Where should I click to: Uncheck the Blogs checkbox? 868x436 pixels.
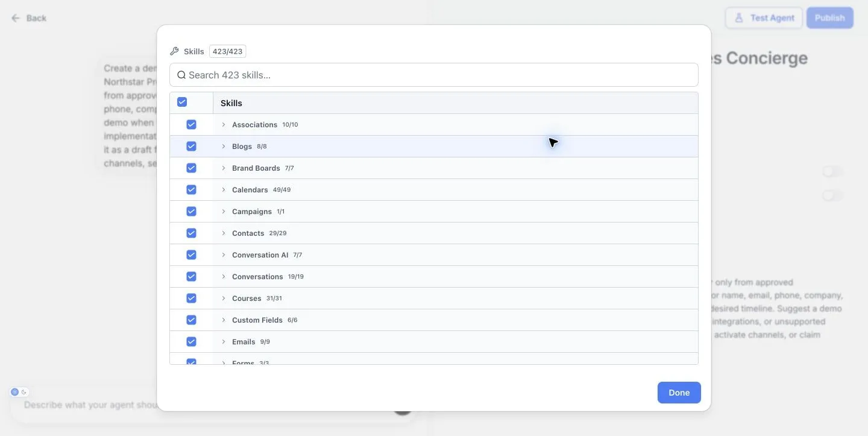click(x=191, y=146)
